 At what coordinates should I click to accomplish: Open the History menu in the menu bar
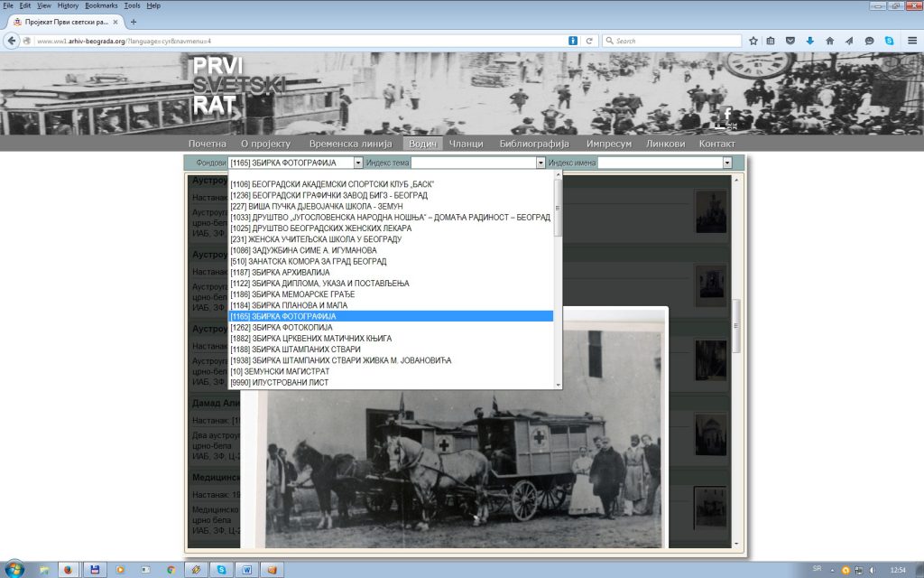click(x=68, y=5)
